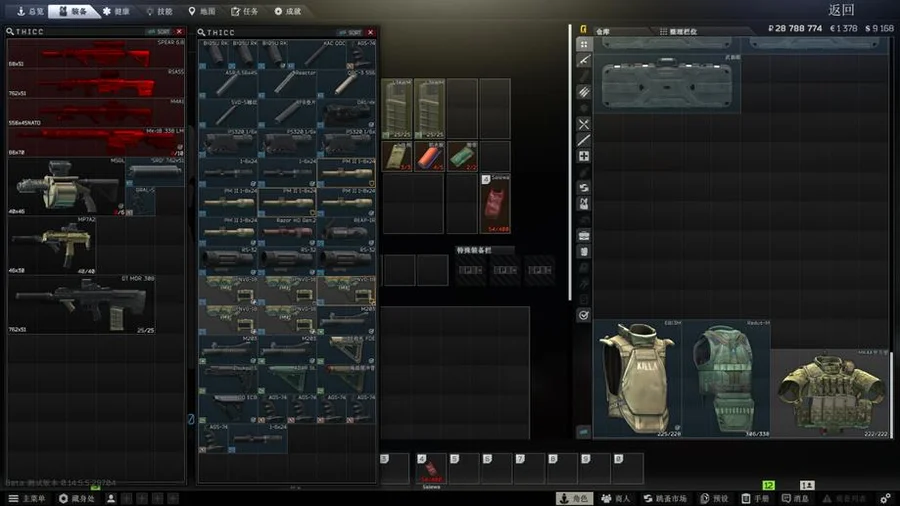Filter stash by the medical cross icon
Screen dimensions: 900x506
click(584, 156)
